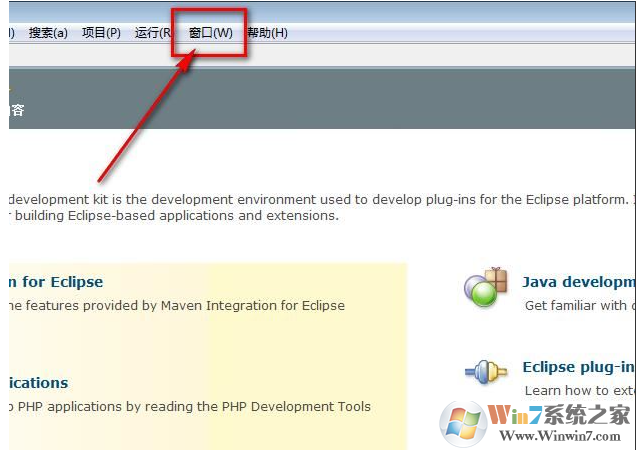Open the Eclipse plug-in heading link
The image size is (637, 450).
coord(578,367)
